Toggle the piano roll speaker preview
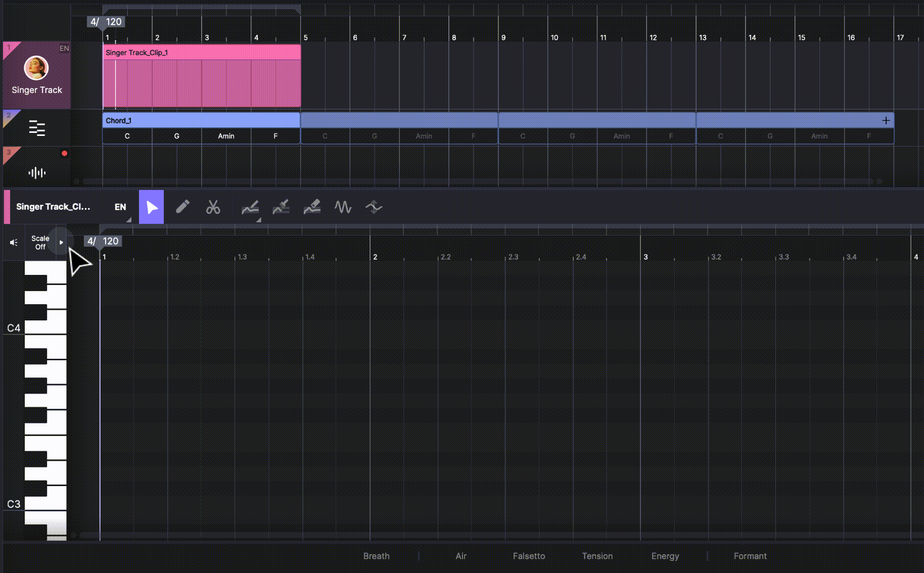Viewport: 924px width, 573px height. 14,243
